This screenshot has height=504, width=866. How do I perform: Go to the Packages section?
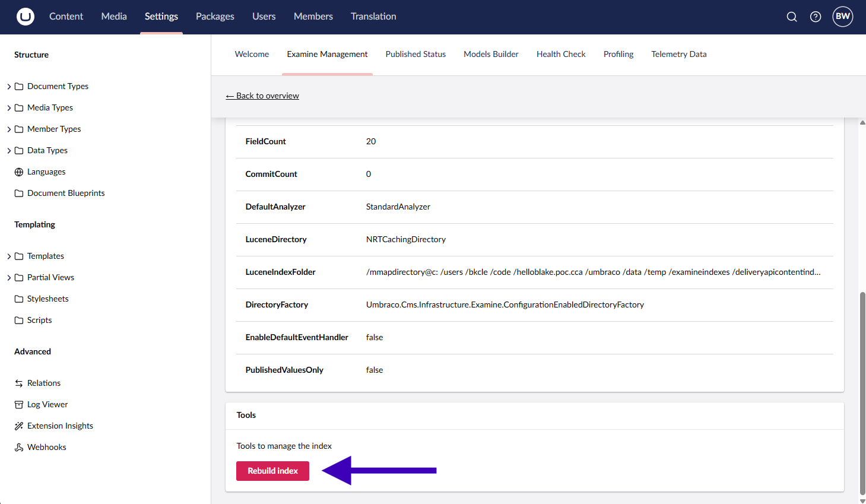coord(215,17)
